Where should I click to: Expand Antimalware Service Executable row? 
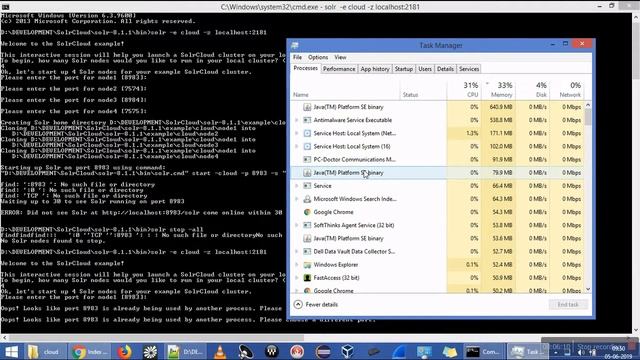click(x=297, y=120)
